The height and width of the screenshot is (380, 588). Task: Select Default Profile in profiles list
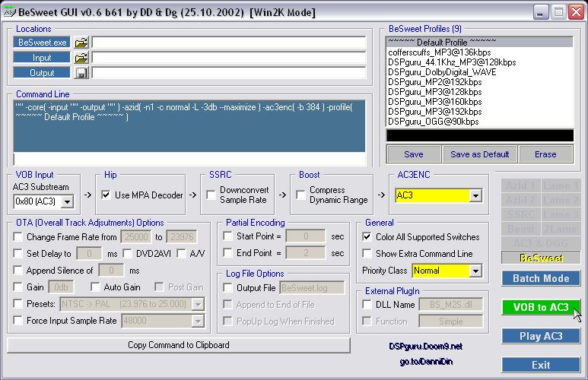(479, 42)
